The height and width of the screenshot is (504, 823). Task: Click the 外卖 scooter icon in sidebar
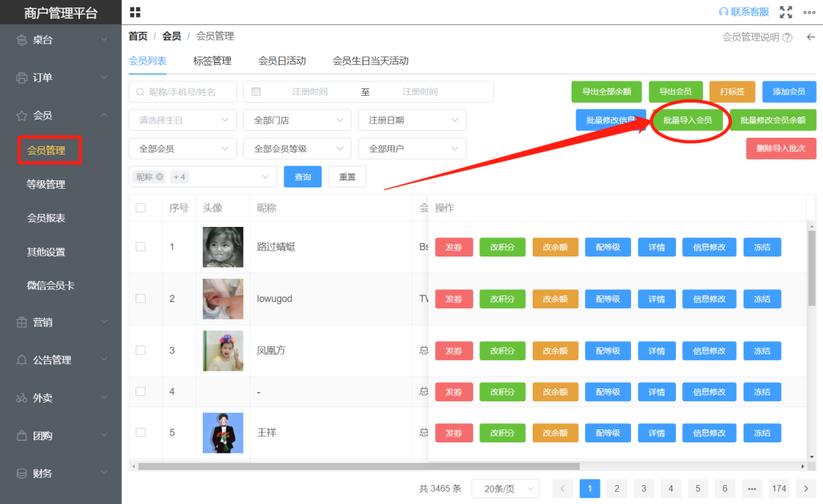coord(21,398)
